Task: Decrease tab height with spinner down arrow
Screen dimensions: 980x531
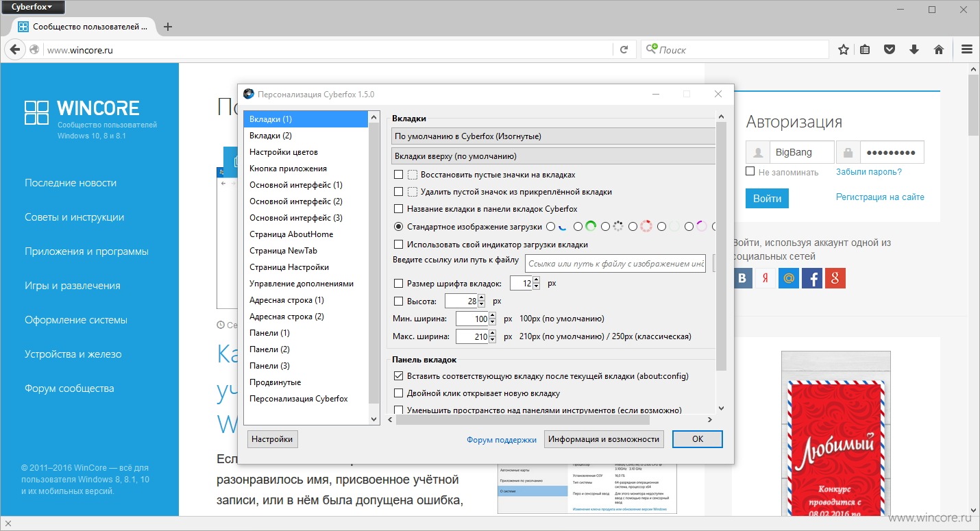Action: click(481, 304)
